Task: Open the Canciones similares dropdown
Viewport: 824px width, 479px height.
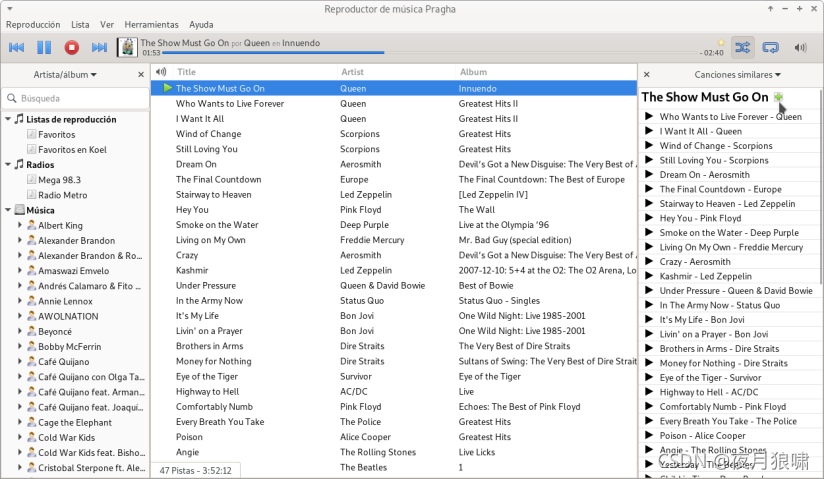Action: point(738,75)
